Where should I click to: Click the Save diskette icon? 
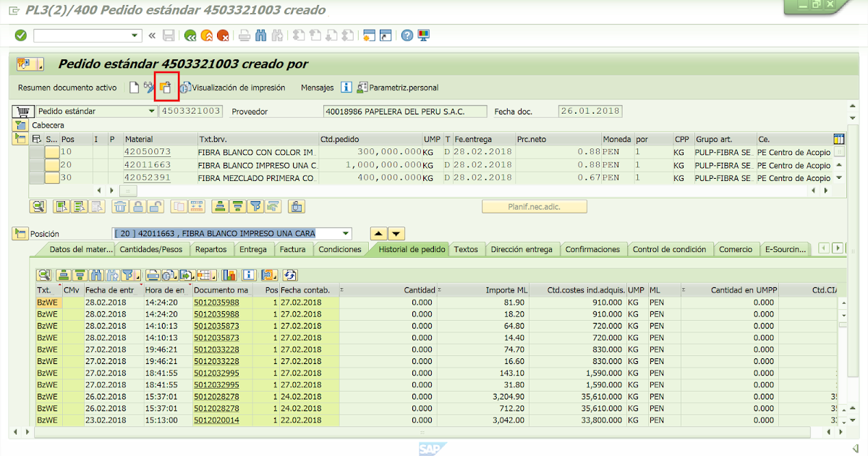(169, 35)
